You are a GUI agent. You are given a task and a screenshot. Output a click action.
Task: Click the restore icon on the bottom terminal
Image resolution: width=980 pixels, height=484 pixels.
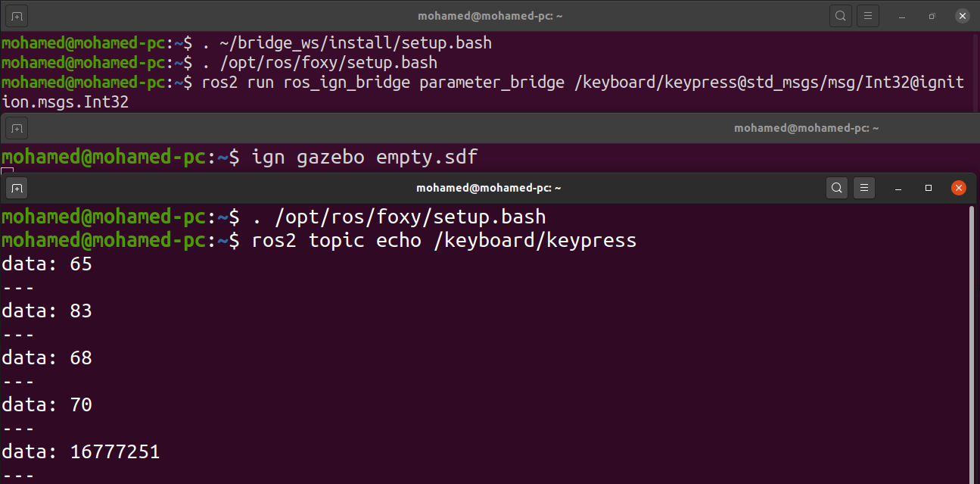[x=928, y=187]
